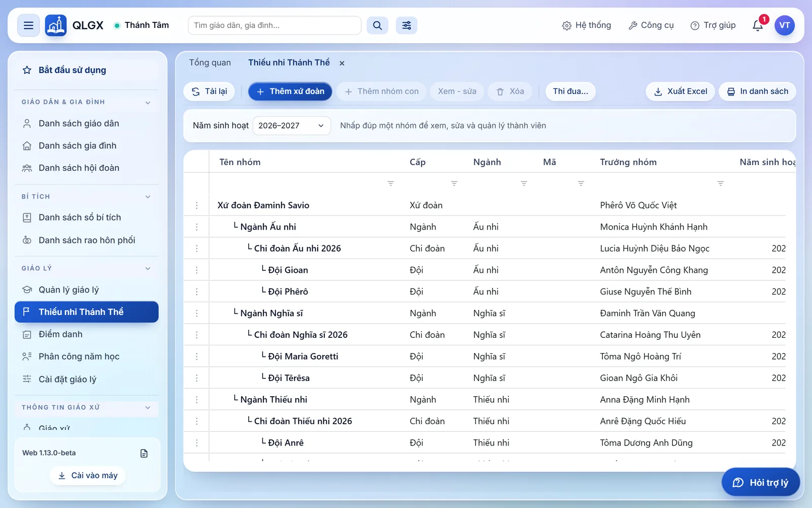Click Cài vào máy install button
Viewport: 812px width, 508px height.
click(88, 475)
